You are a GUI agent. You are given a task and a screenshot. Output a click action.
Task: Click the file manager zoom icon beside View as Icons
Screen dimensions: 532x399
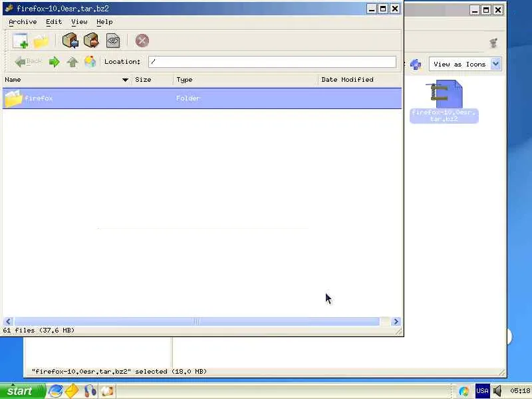coord(416,64)
